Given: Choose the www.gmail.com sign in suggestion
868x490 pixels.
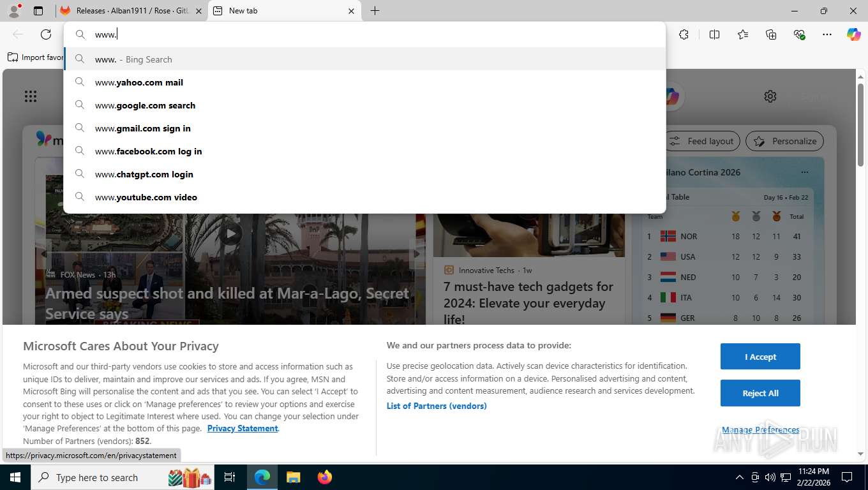Looking at the screenshot, I should [x=364, y=128].
